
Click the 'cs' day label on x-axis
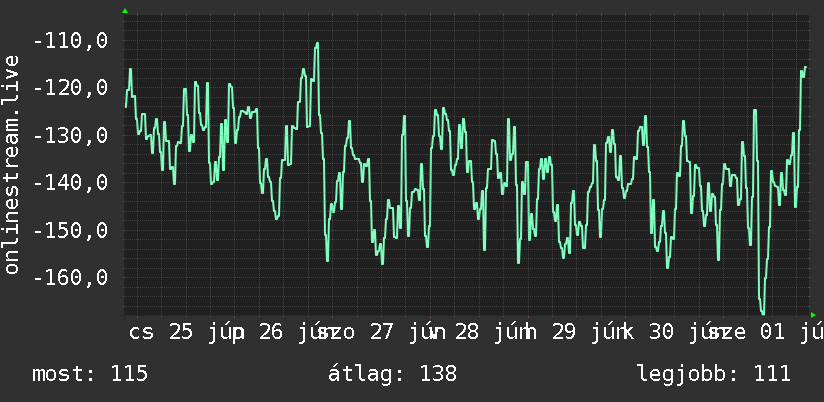tap(142, 334)
